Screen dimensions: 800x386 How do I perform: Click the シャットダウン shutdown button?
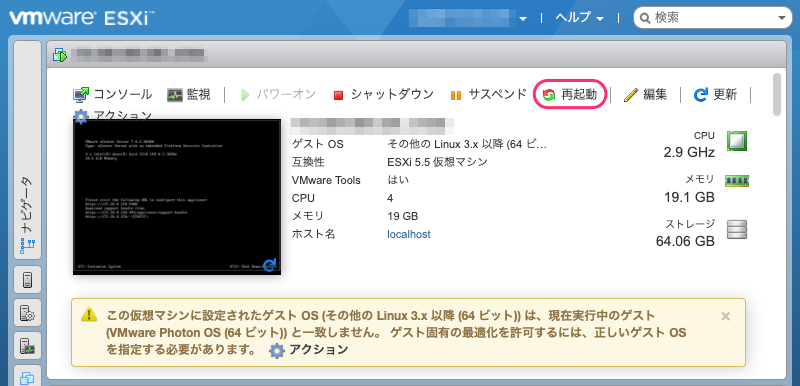point(383,94)
